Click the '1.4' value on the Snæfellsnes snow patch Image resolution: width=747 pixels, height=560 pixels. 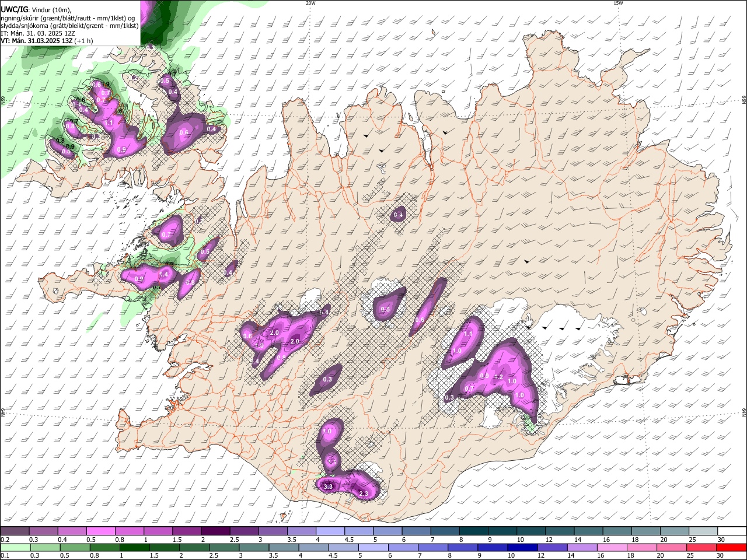(x=163, y=274)
